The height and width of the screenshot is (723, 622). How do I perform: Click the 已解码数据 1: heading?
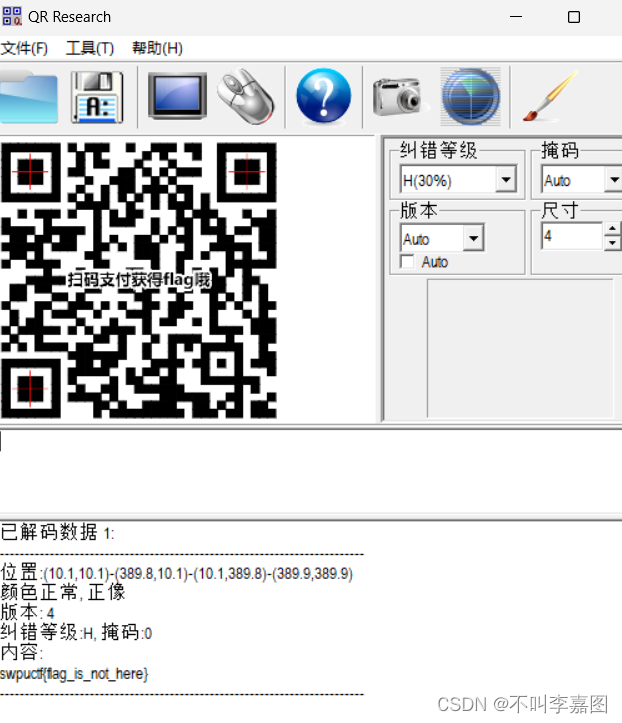57,533
